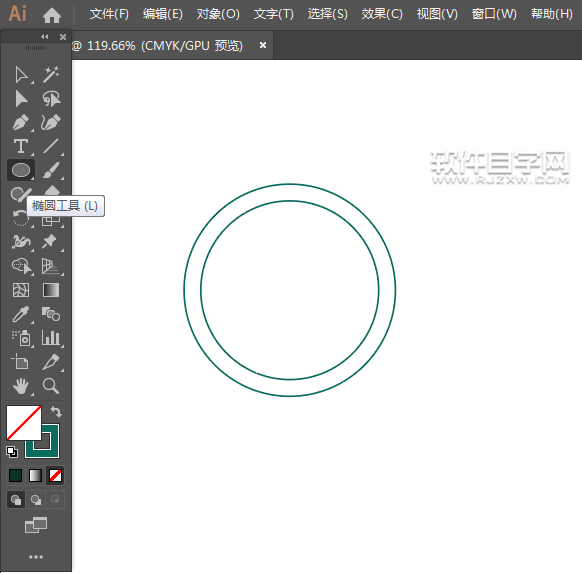Screen dimensions: 582x573
Task: Select the Pen tool
Action: click(21, 122)
